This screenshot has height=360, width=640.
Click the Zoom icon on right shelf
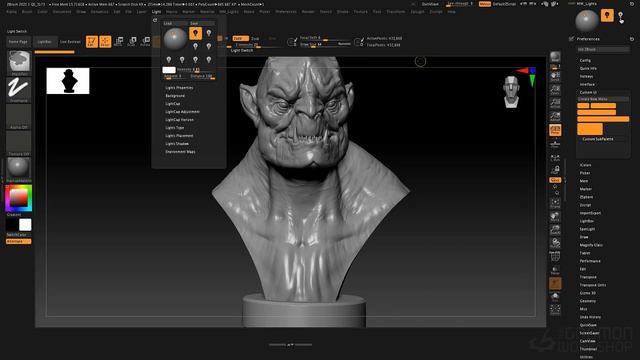[x=555, y=89]
